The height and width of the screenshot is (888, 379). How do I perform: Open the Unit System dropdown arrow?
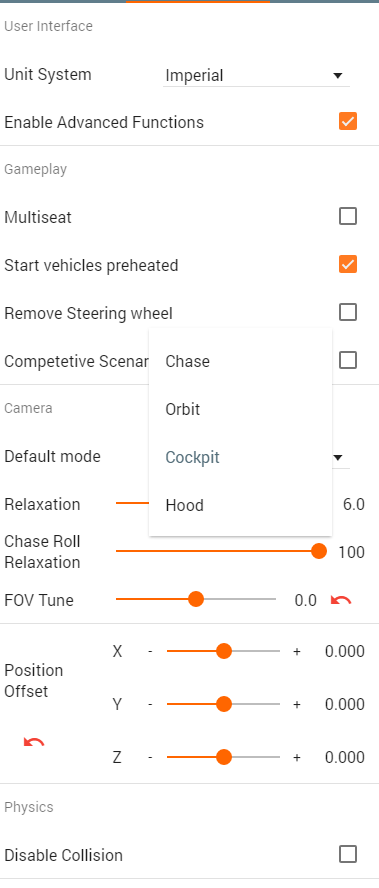tap(338, 75)
